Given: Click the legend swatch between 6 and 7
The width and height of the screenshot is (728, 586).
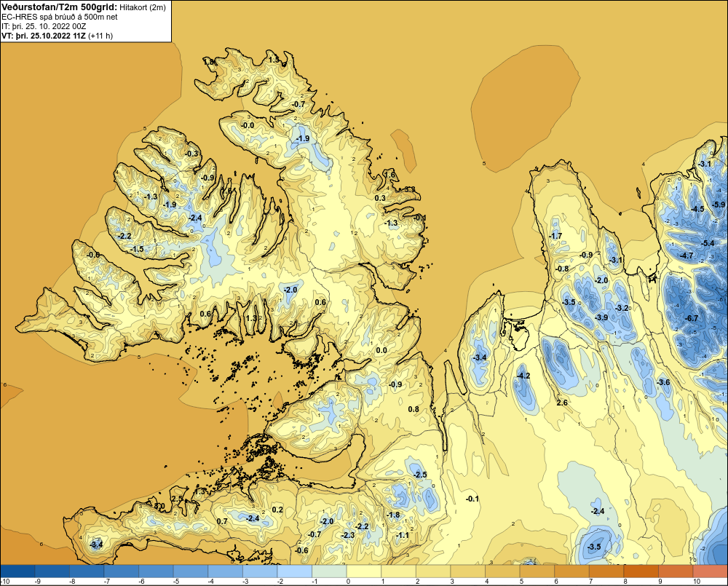Looking at the screenshot, I should tap(572, 571).
